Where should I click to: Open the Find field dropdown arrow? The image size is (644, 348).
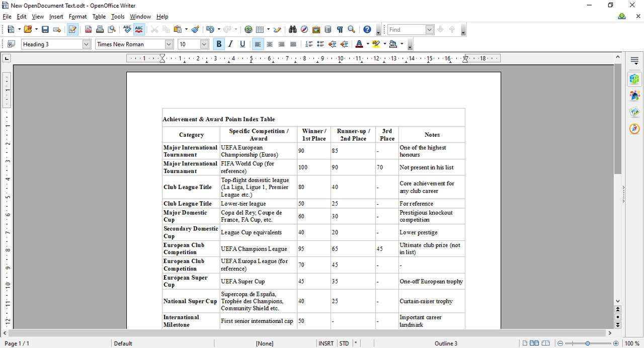[x=430, y=30]
